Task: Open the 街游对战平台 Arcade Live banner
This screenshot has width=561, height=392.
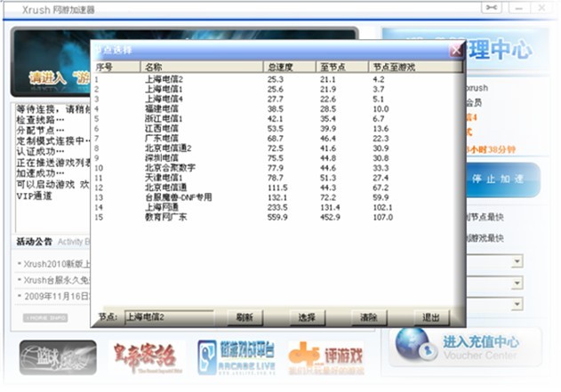Action: (x=236, y=357)
